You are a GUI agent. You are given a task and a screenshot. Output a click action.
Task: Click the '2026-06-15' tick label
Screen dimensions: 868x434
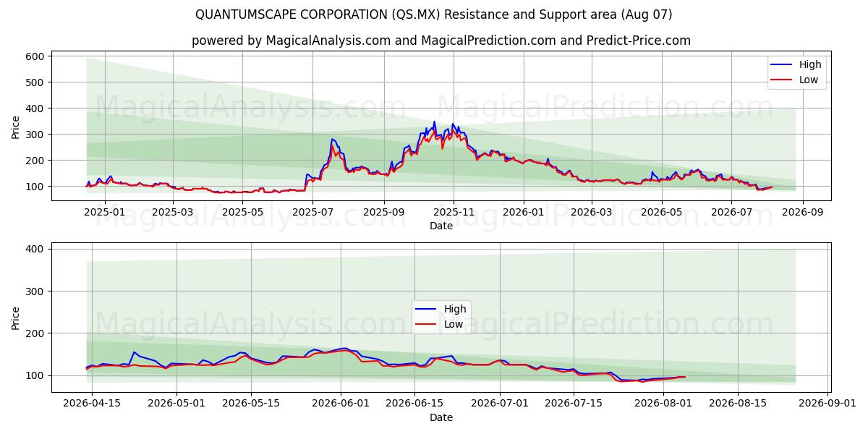[x=415, y=404]
